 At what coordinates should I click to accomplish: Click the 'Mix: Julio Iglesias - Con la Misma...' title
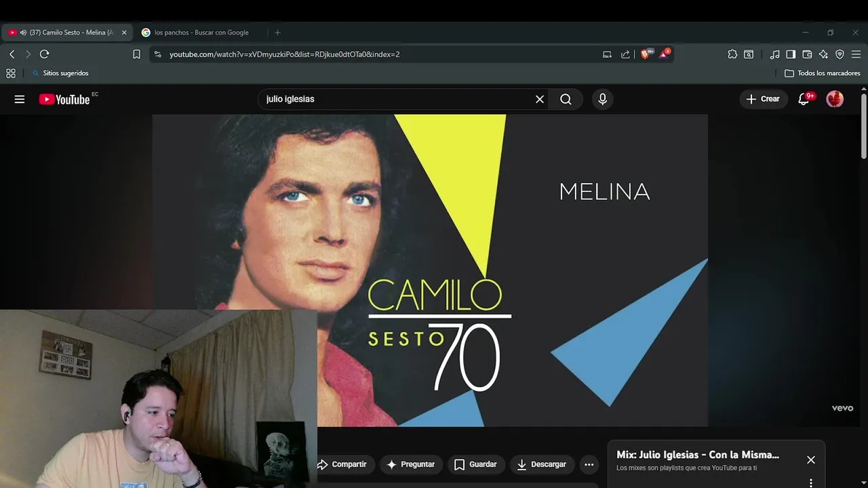[x=698, y=455]
